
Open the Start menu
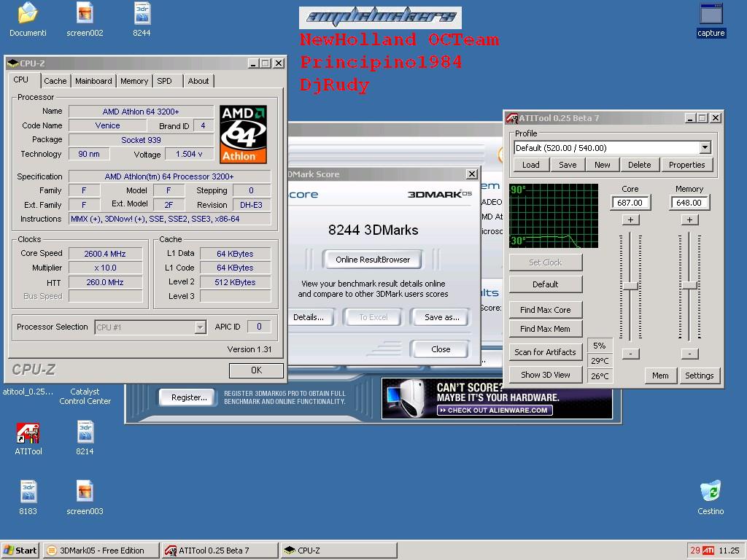tap(20, 551)
